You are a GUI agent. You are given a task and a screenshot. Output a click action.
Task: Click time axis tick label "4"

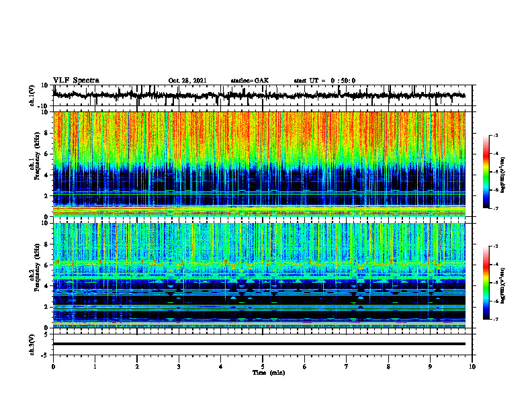(220, 367)
